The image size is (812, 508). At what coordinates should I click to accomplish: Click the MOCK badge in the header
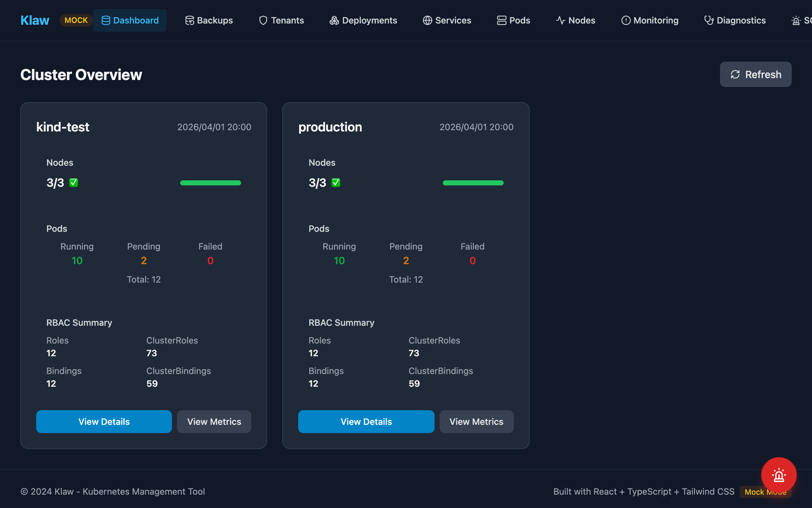pos(76,20)
